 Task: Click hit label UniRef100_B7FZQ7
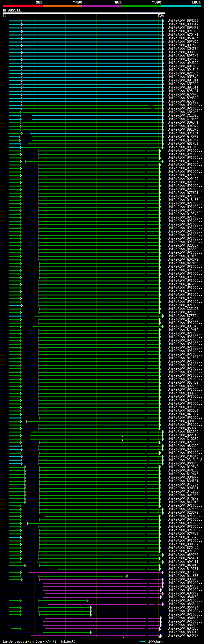point(183,161)
